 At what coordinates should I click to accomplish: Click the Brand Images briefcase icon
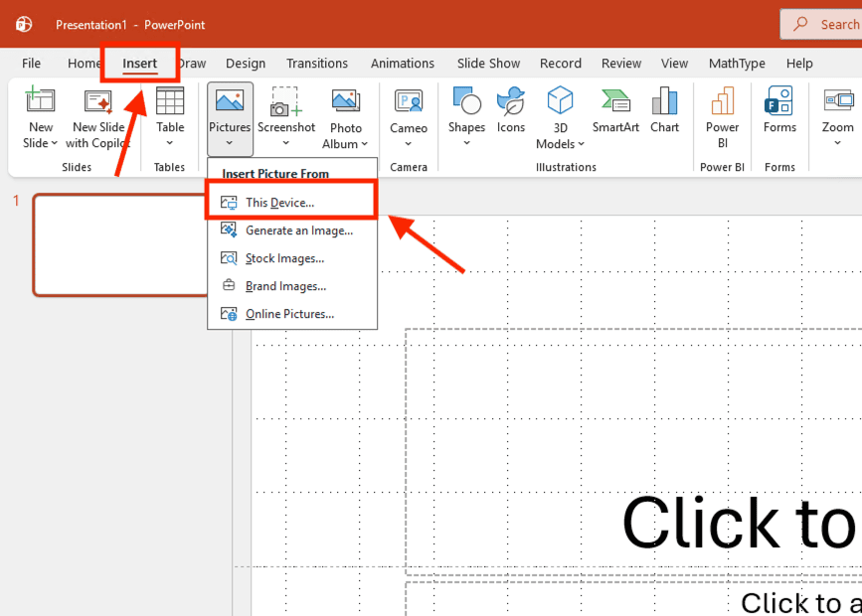click(x=229, y=285)
